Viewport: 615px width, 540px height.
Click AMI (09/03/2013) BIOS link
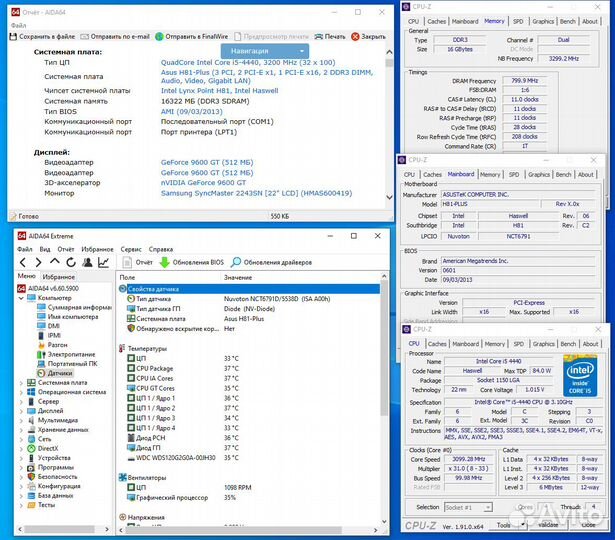click(191, 111)
